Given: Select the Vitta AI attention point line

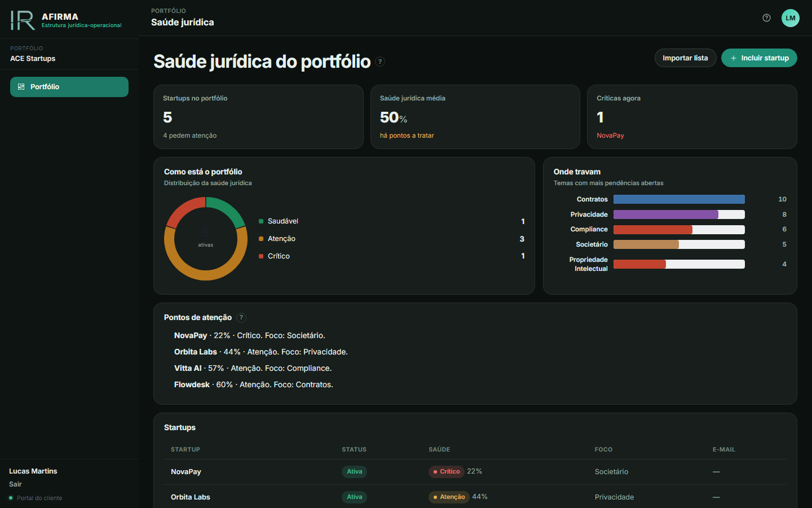Looking at the screenshot, I should (253, 368).
